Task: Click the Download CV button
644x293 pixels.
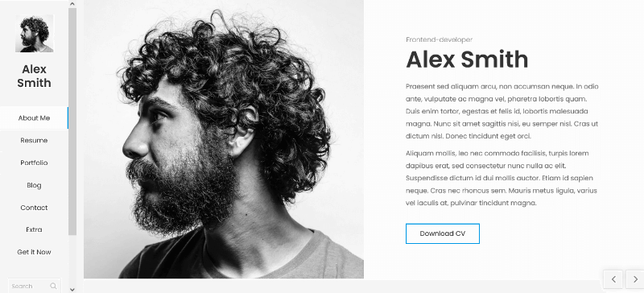Action: [x=442, y=233]
